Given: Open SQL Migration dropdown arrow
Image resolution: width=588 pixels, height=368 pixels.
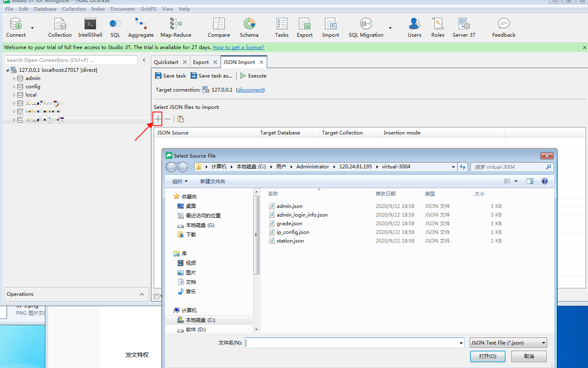Looking at the screenshot, I should (390, 28).
